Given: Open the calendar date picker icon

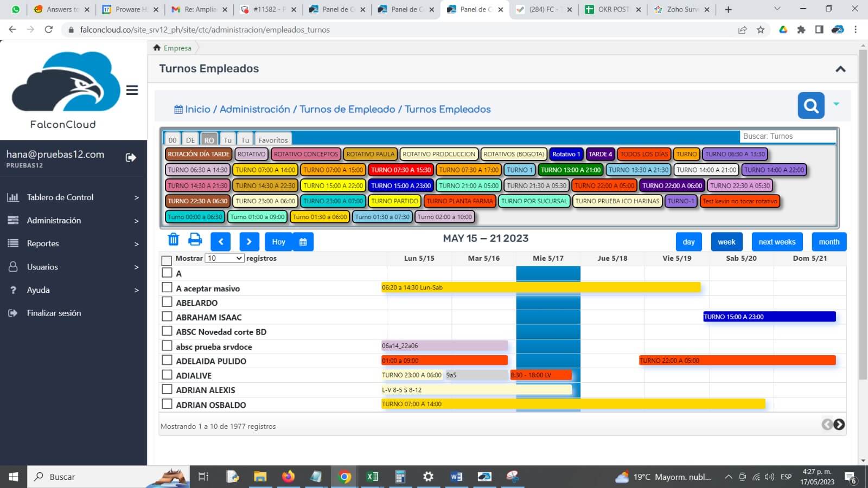Looking at the screenshot, I should tap(303, 242).
